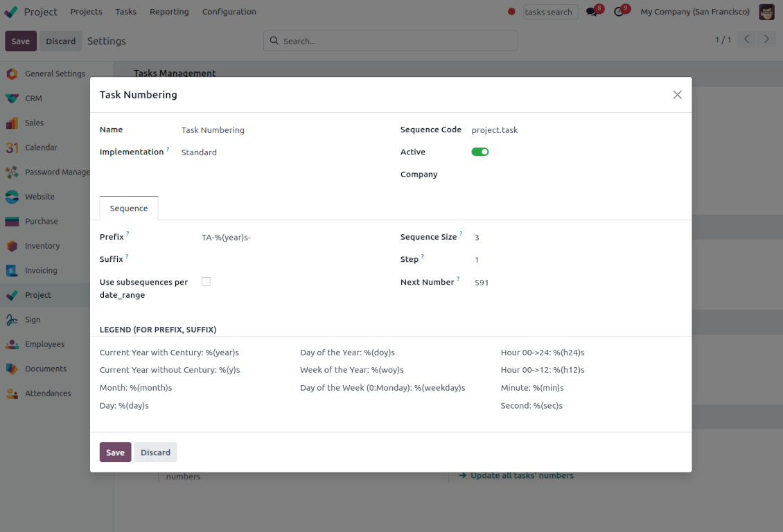This screenshot has width=783, height=532.
Task: Open the Company selection field
Action: coord(577,174)
